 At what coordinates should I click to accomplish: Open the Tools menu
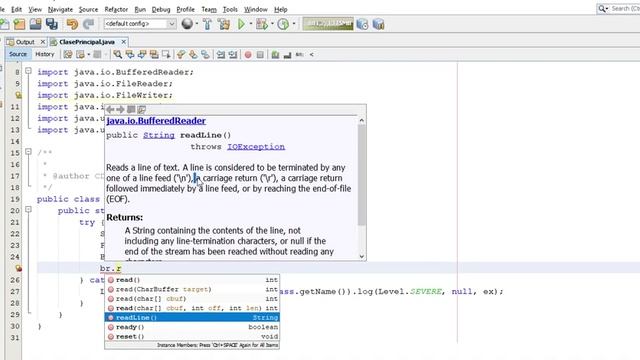point(230,9)
